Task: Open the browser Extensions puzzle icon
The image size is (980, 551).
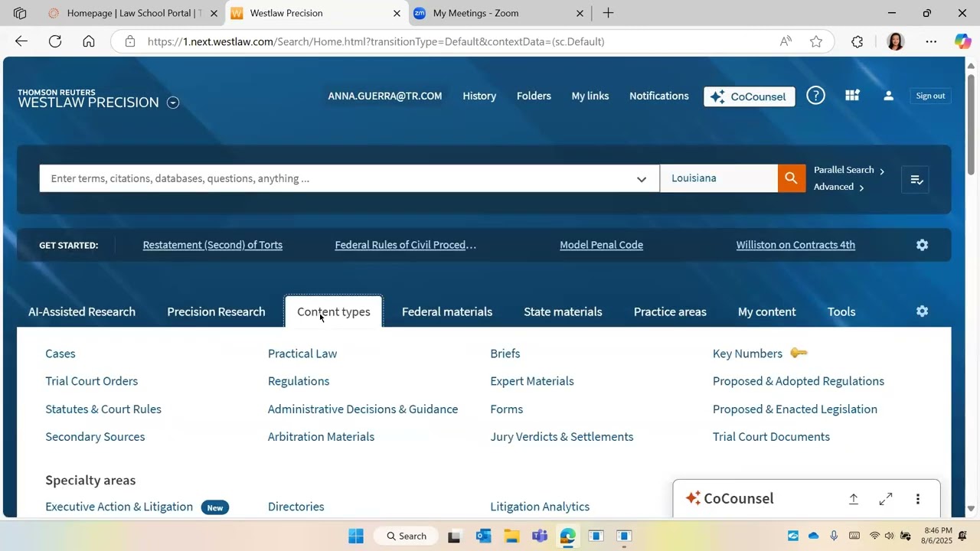Action: [x=857, y=41]
